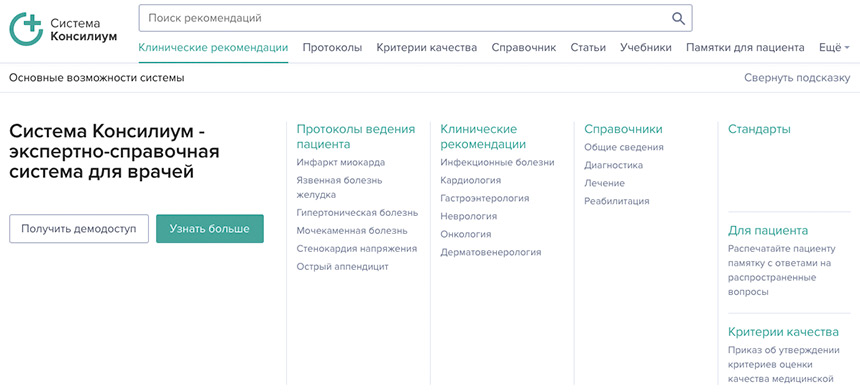Image resolution: width=860 pixels, height=392 pixels.
Task: Select Кардиология recommendations
Action: (x=471, y=180)
